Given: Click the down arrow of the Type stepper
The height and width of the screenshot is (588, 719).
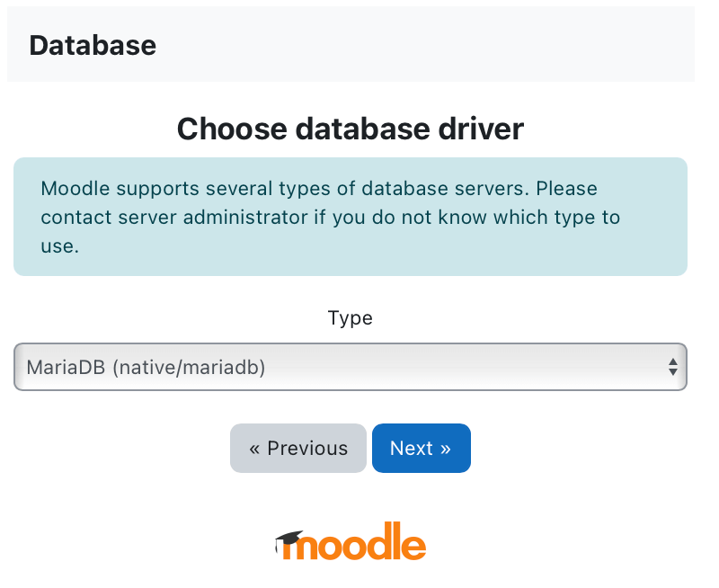Looking at the screenshot, I should coord(673,371).
